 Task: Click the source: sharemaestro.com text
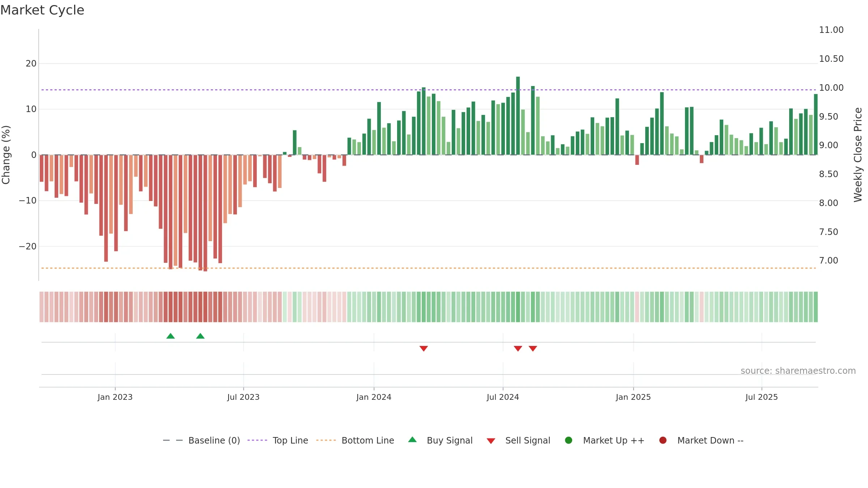pyautogui.click(x=798, y=371)
